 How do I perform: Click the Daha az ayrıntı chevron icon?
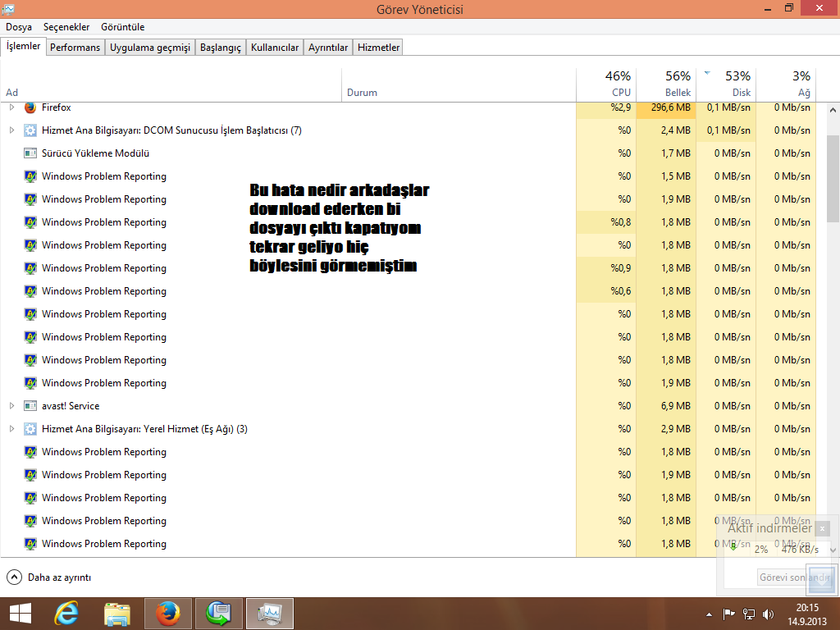pos(14,577)
